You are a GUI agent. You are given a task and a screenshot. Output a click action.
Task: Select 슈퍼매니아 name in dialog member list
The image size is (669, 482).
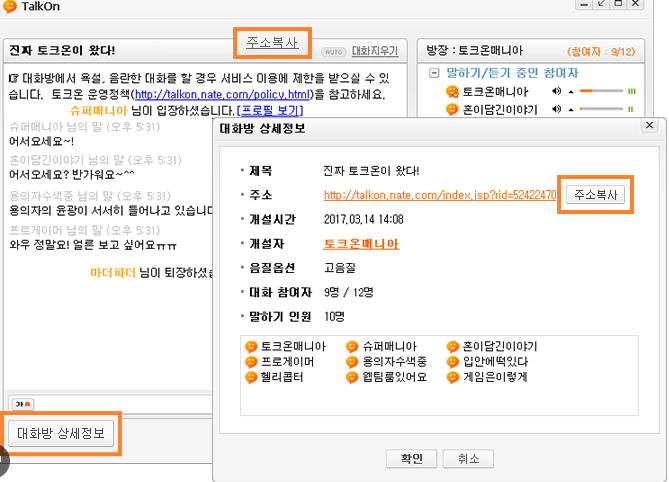[x=389, y=346]
